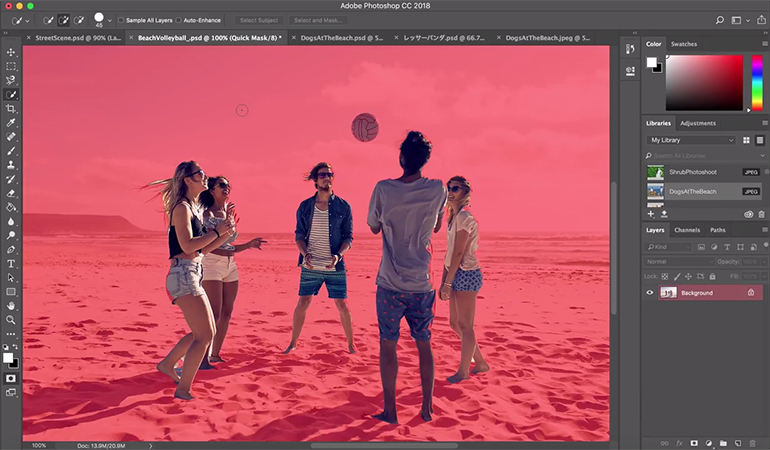
Task: Click the Quick Mask mode icon
Action: [11, 380]
